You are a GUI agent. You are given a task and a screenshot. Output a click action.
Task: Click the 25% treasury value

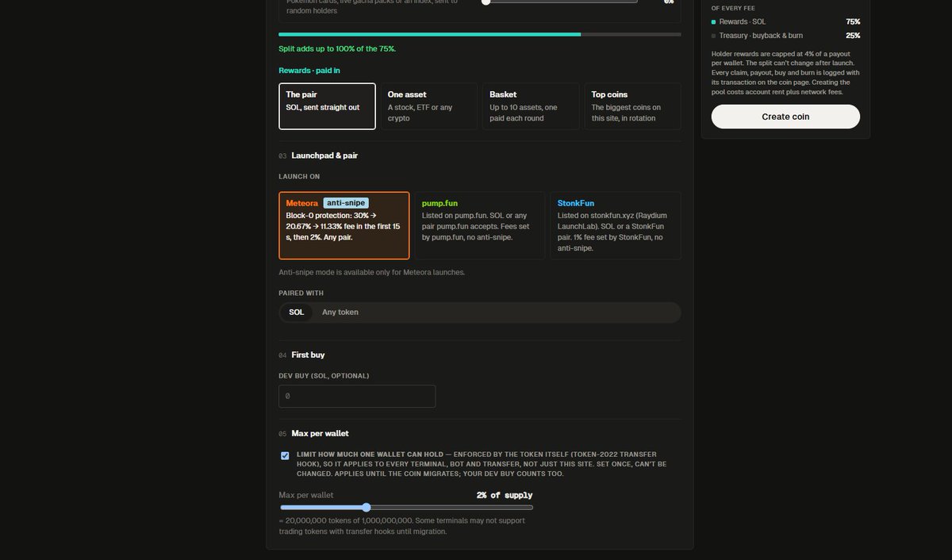click(x=853, y=36)
